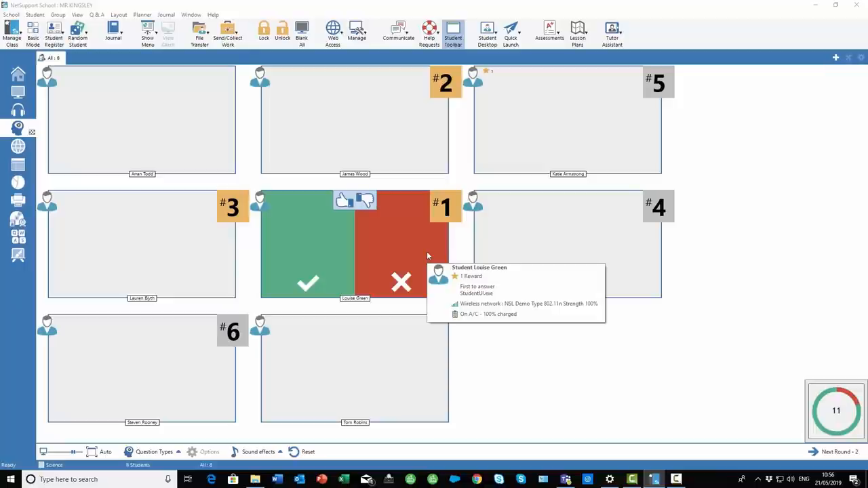
Task: Click the Blank All screens icon
Action: point(302,32)
